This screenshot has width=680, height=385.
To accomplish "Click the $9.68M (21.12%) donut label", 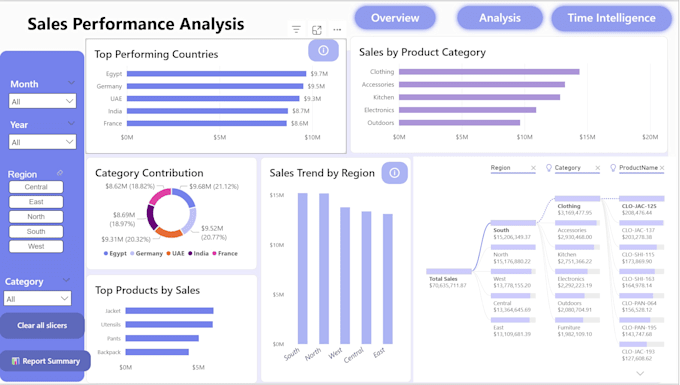I will 214,186.
